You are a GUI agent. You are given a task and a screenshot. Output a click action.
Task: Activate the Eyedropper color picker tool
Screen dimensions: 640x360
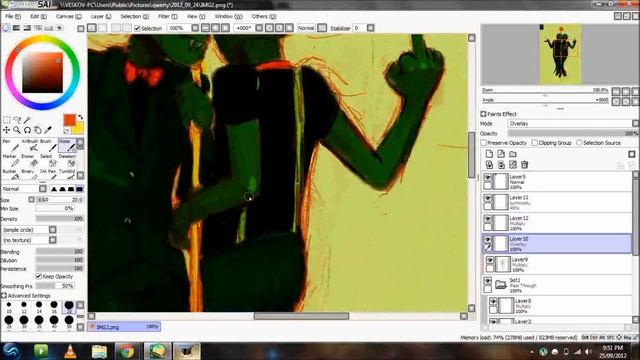(48, 130)
